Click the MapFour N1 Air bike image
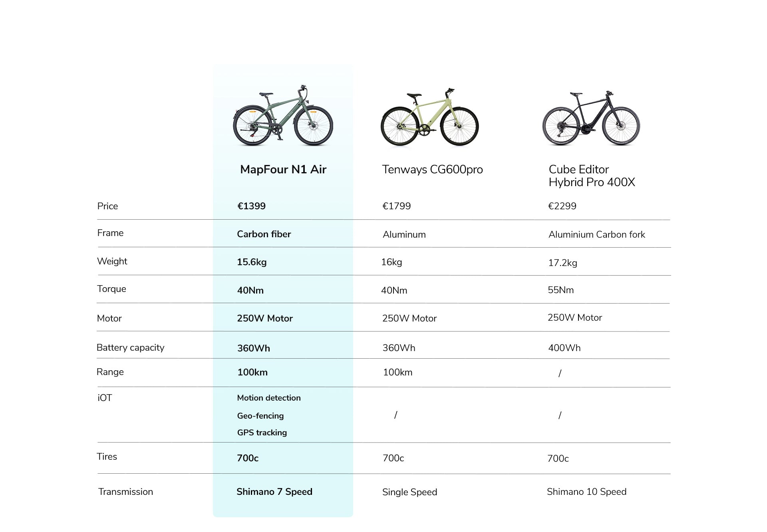 (x=283, y=115)
